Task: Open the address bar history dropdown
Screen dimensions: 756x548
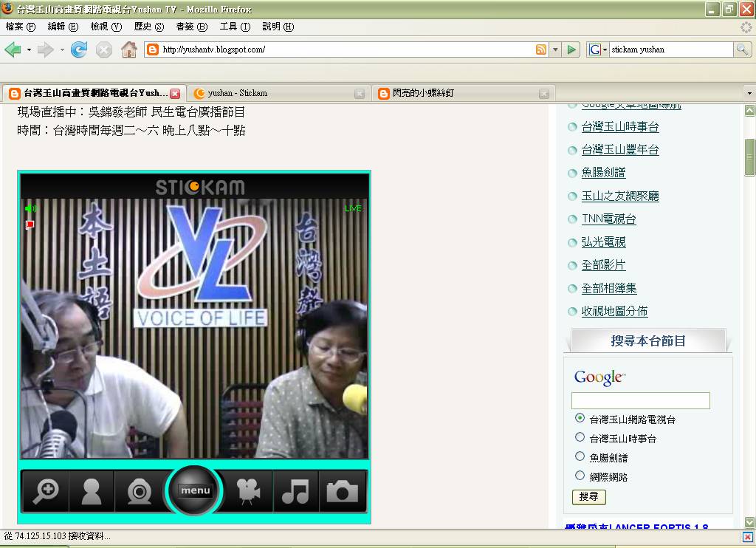Action: point(555,49)
